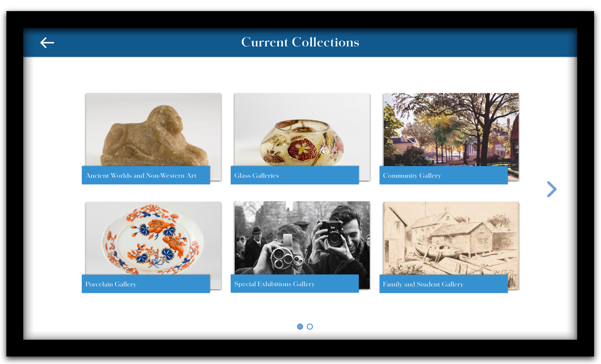Image resolution: width=601 pixels, height=364 pixels.
Task: Click the orange and blue porcelain plate
Action: (x=153, y=238)
